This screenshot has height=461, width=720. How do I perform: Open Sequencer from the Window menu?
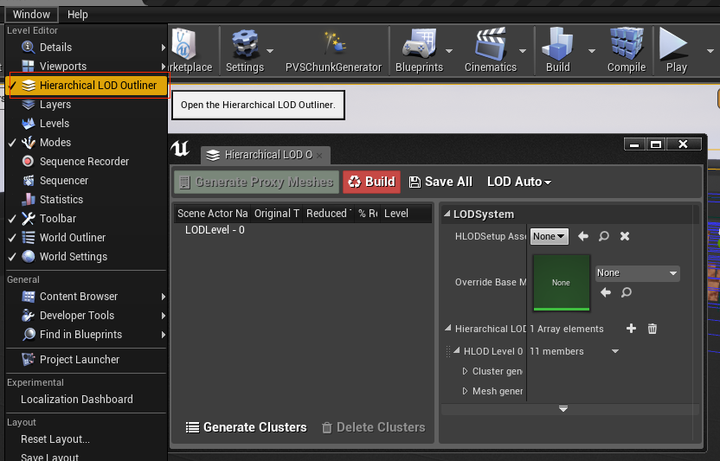86,180
